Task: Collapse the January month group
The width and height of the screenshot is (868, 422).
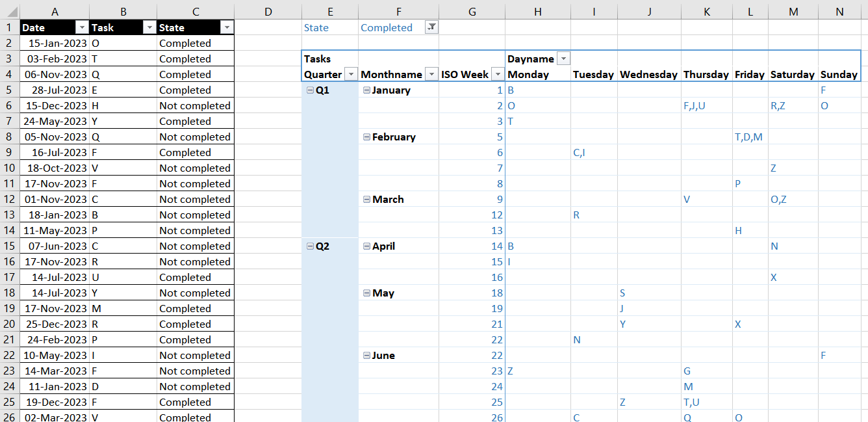Action: click(x=366, y=90)
